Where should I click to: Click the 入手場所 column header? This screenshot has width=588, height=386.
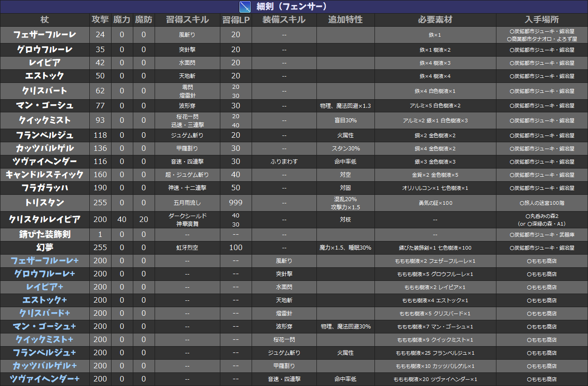(542, 20)
